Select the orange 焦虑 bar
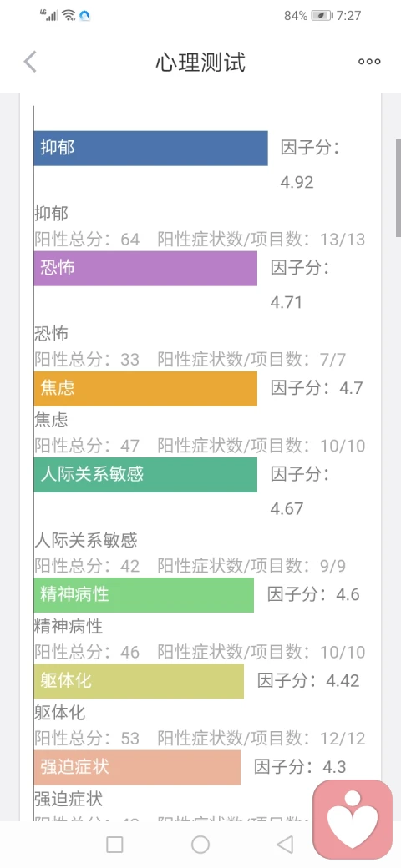 click(x=145, y=389)
